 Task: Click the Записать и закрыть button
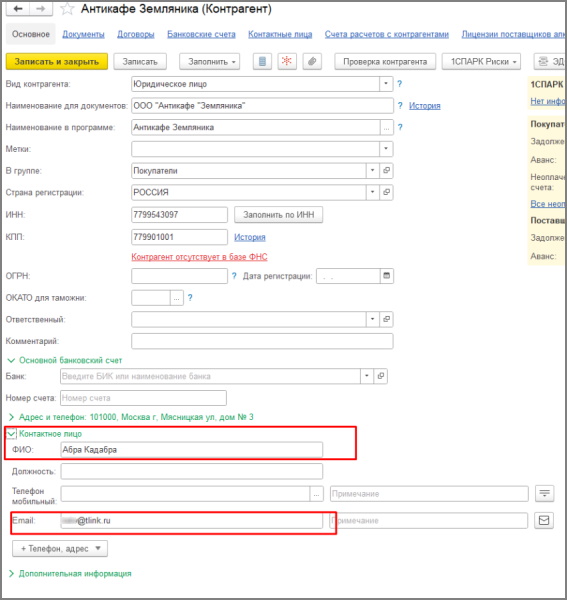(57, 62)
